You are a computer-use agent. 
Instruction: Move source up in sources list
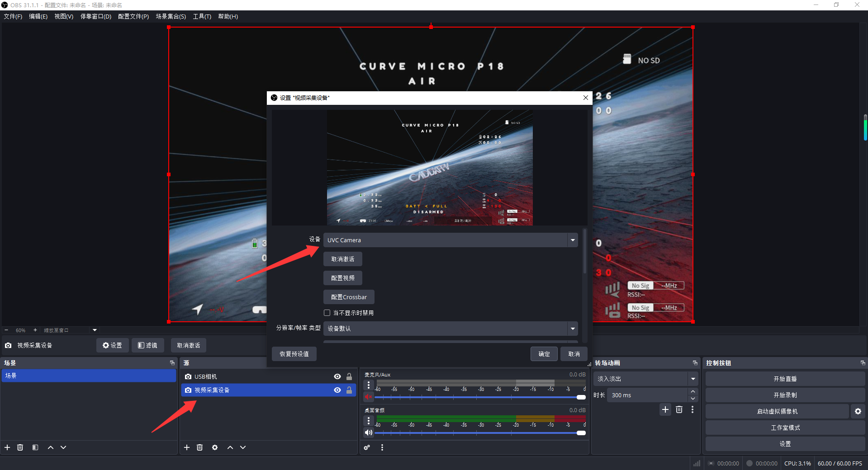pos(230,447)
